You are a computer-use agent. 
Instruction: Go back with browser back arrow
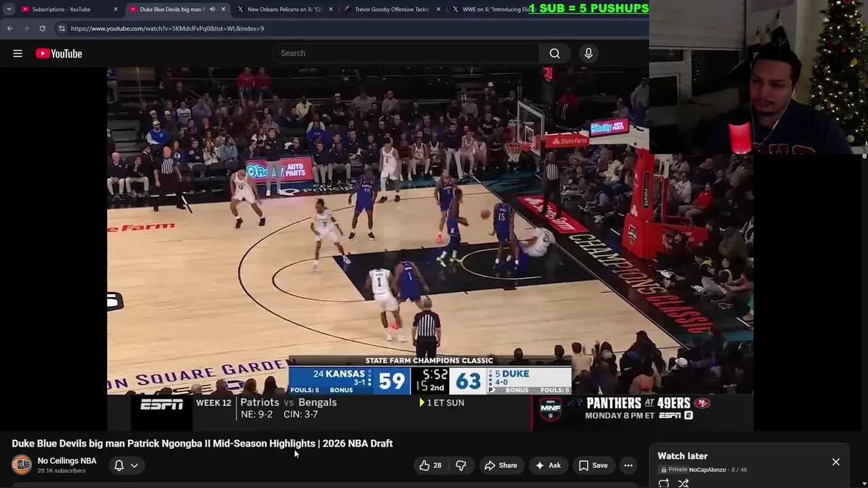tap(9, 28)
